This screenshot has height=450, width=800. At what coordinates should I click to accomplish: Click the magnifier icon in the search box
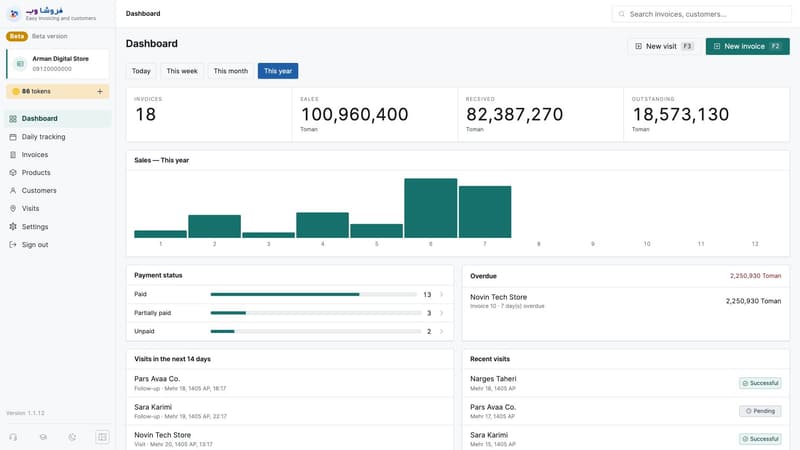coord(621,14)
